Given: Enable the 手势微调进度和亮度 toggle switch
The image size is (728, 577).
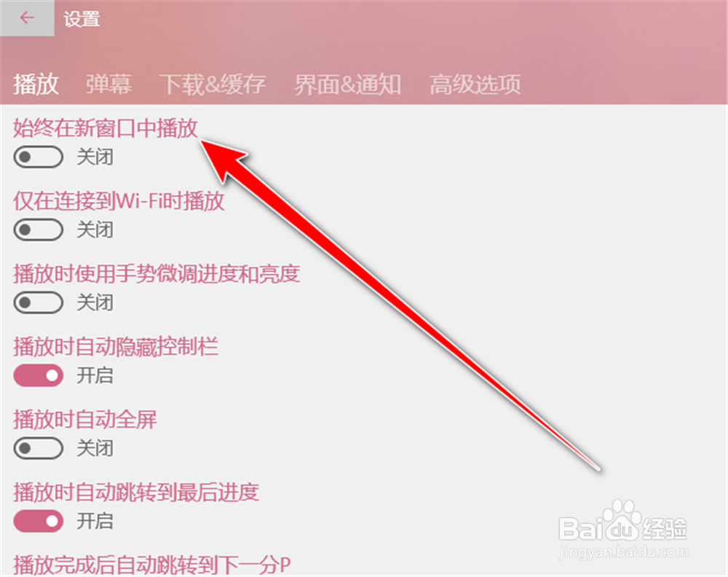Looking at the screenshot, I should pyautogui.click(x=38, y=302).
